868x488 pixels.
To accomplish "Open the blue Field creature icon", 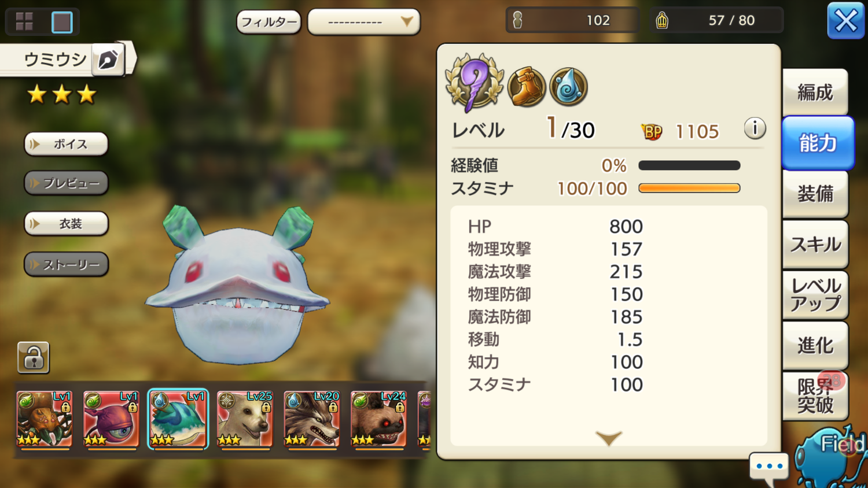I will (831, 458).
